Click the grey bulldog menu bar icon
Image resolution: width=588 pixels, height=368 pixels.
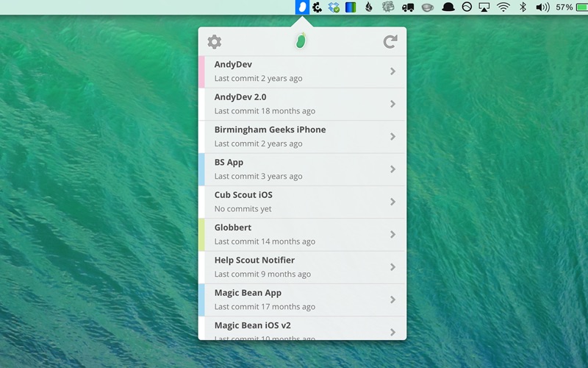(x=388, y=7)
